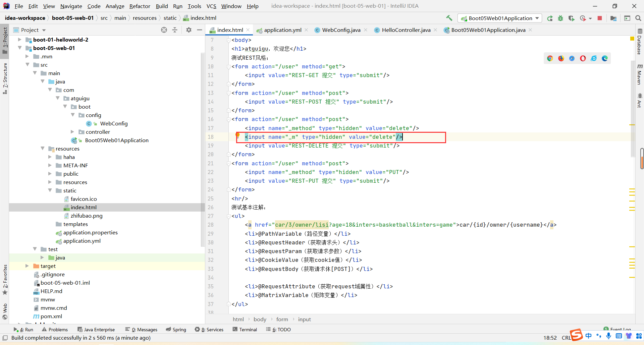Viewport: 644px width, 345px height.
Task: Open page in Firefox browser icon
Action: [561, 58]
